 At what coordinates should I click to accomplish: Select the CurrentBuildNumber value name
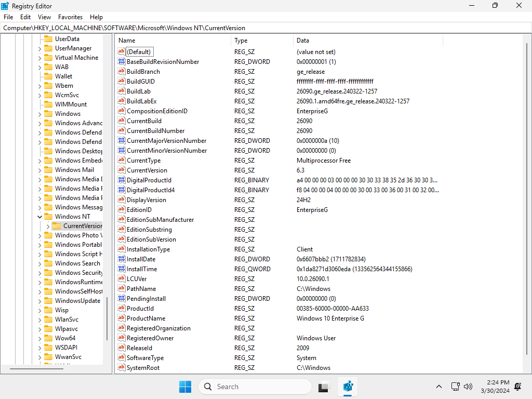tap(156, 130)
